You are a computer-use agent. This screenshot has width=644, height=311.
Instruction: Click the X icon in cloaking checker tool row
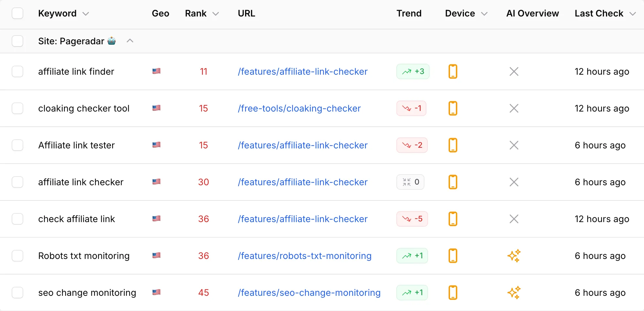514,108
